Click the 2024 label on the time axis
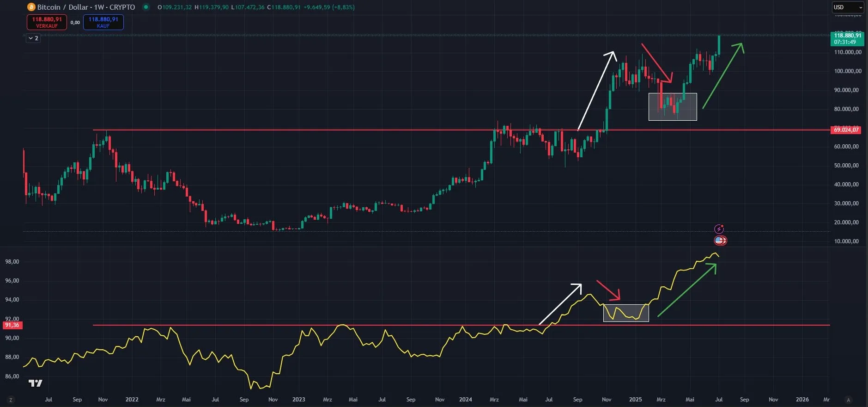Screen dimensions: 868x407 (466, 400)
